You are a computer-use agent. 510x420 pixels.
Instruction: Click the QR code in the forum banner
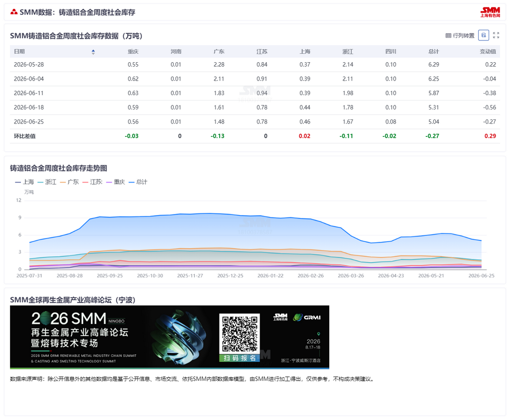pos(240,334)
